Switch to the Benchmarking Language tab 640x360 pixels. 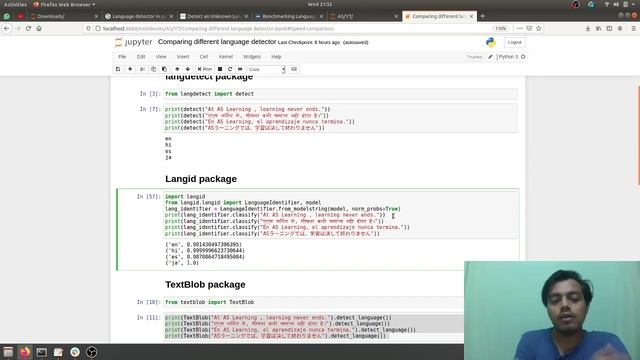point(289,16)
